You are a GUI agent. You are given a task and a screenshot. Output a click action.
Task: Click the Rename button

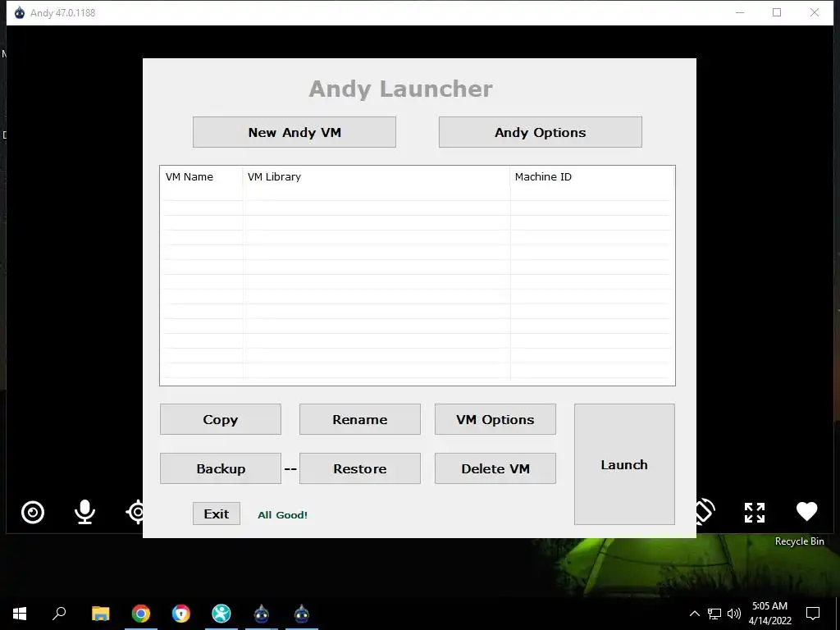[359, 419]
